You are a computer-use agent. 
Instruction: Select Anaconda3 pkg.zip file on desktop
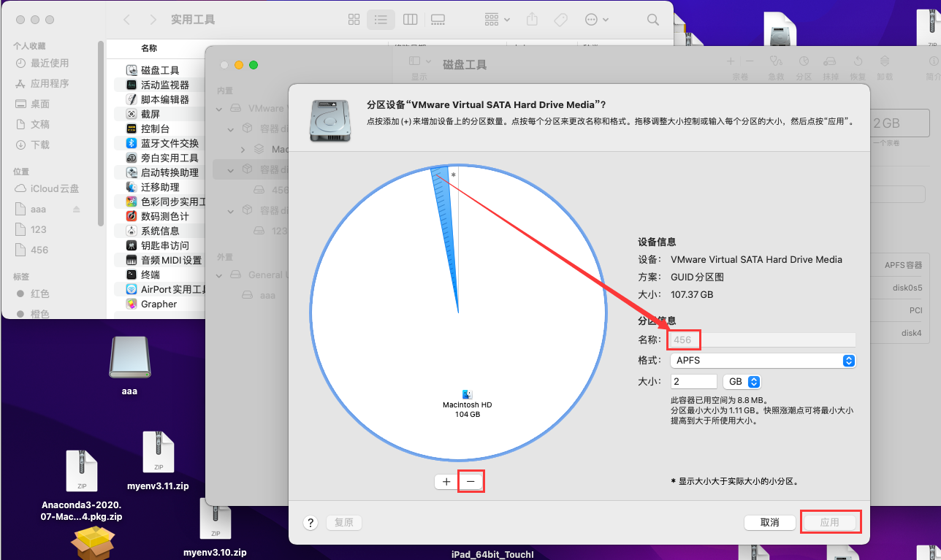click(x=81, y=486)
